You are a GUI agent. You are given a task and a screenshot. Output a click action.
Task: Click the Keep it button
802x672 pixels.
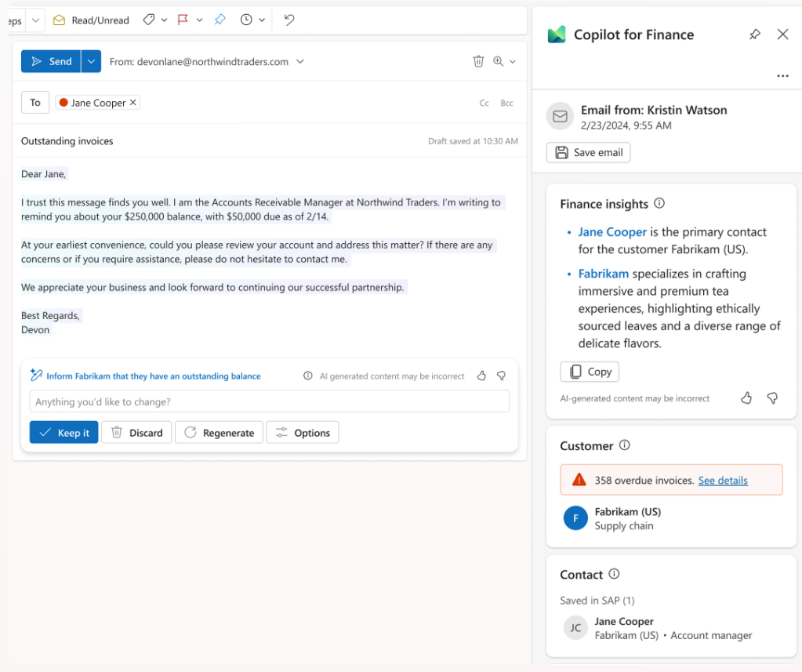coord(64,433)
